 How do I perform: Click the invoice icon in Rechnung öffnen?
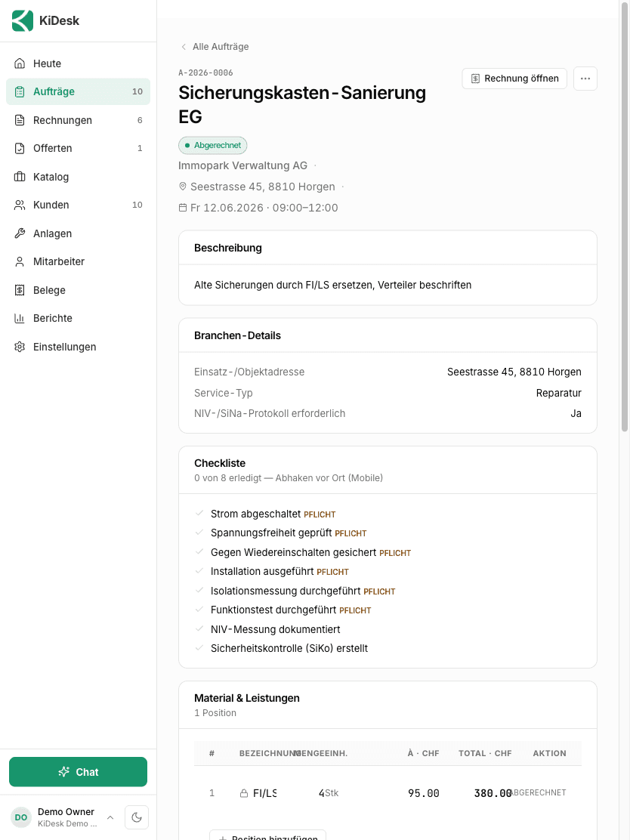pos(475,79)
